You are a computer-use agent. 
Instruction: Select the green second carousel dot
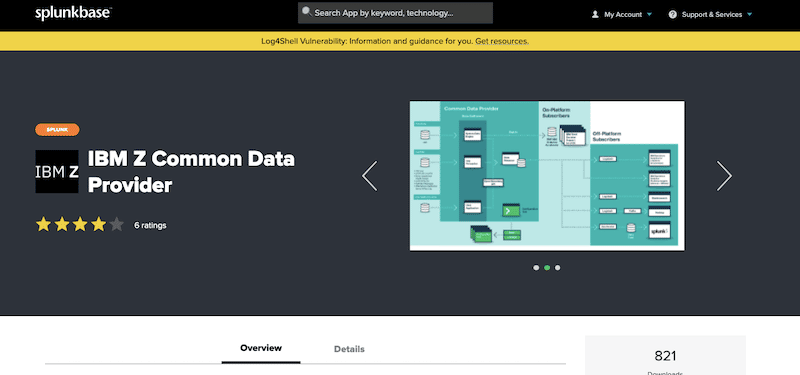[547, 267]
